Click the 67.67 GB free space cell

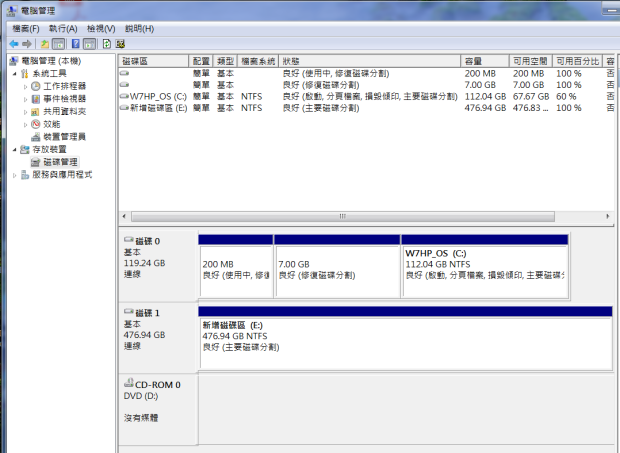531,96
